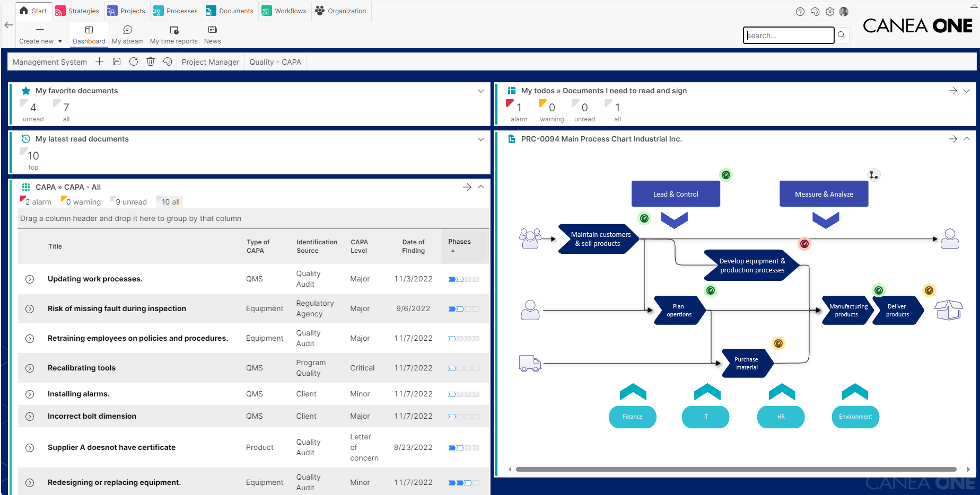Viewport: 980px width, 495px height.
Task: Open settings gear icon
Action: pyautogui.click(x=830, y=12)
